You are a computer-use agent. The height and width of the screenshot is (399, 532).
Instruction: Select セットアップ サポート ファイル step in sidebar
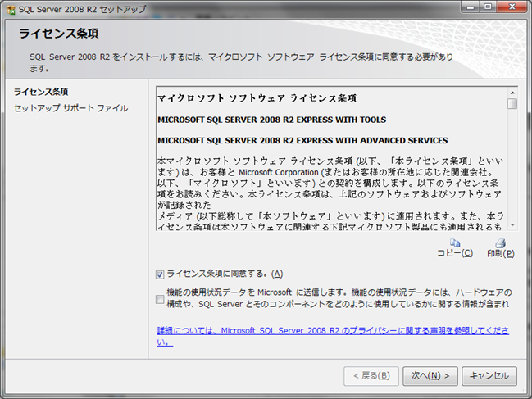click(x=71, y=108)
